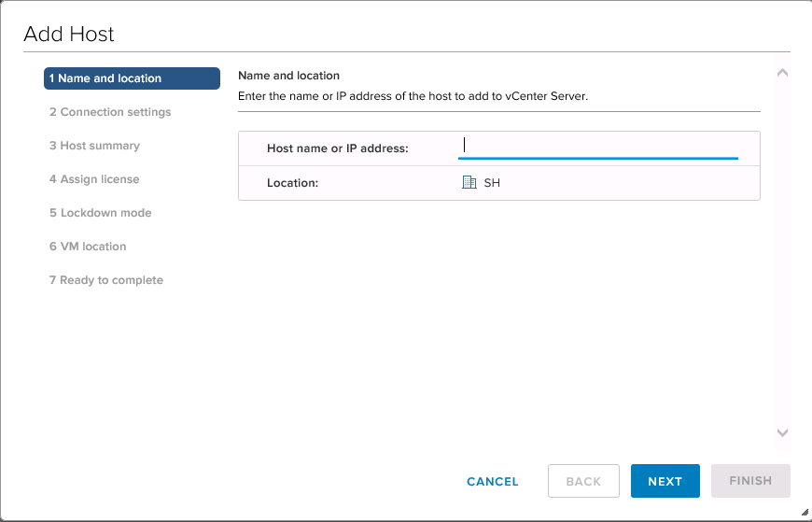This screenshot has width=812, height=522.
Task: Select step 5 Lockdown mode
Action: point(101,213)
